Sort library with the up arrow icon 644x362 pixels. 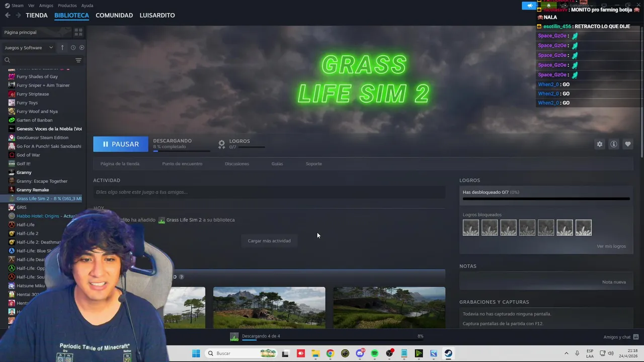click(x=62, y=47)
